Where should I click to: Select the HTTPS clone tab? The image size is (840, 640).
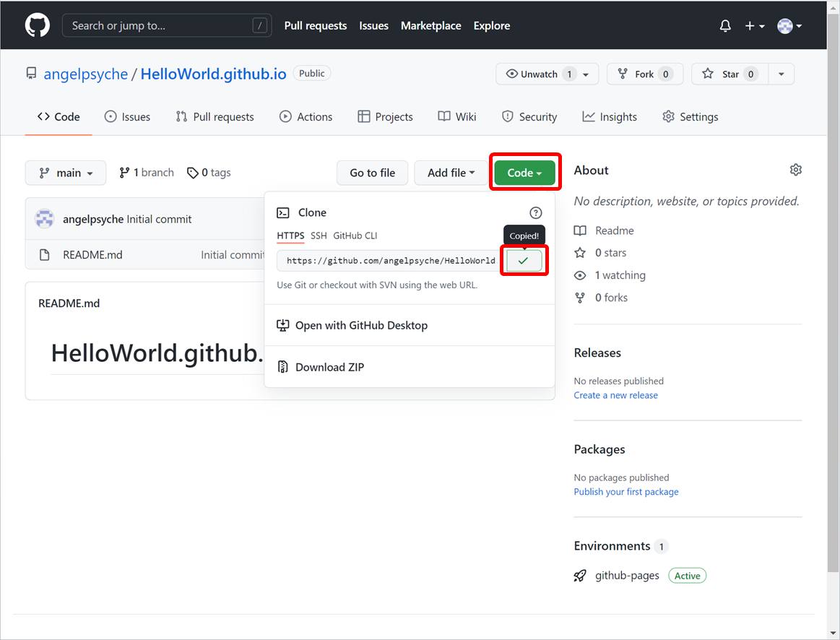coord(290,235)
